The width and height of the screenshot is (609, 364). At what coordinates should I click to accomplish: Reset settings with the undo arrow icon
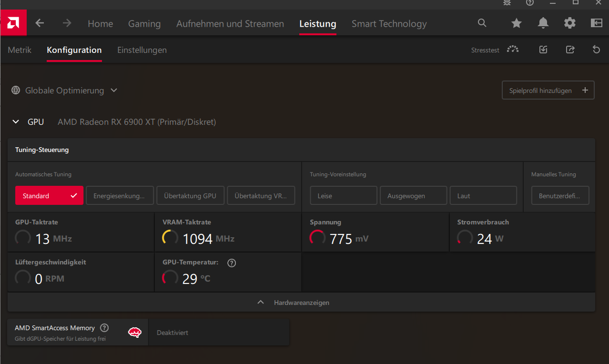point(596,50)
